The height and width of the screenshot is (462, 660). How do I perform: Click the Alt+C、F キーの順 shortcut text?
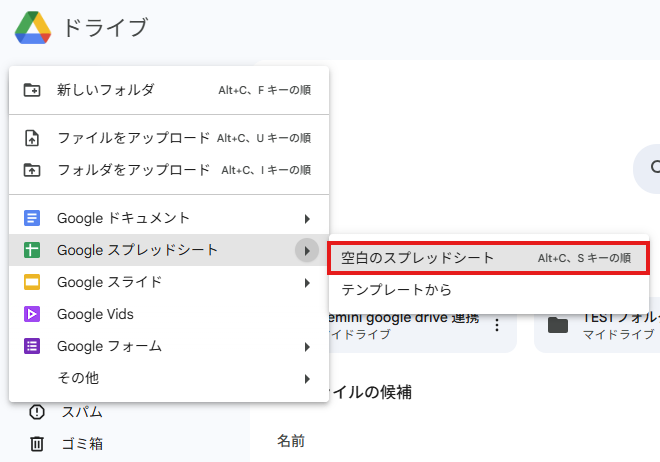[x=264, y=90]
